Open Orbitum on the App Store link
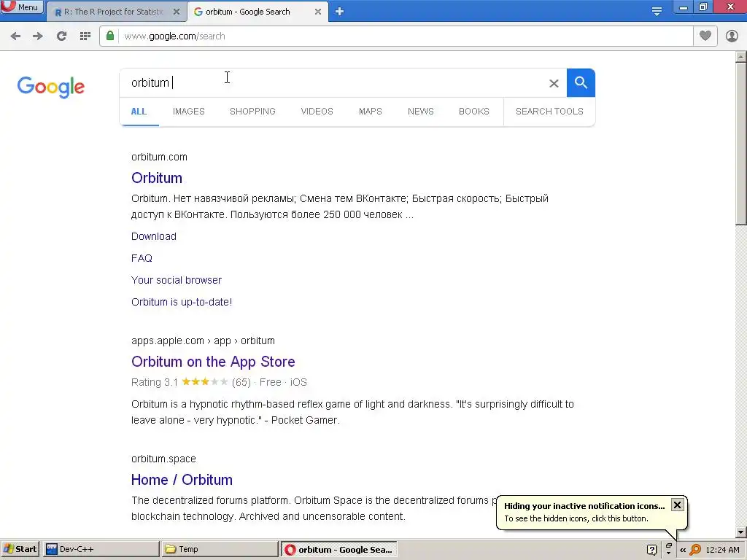This screenshot has height=560, width=747. (213, 362)
